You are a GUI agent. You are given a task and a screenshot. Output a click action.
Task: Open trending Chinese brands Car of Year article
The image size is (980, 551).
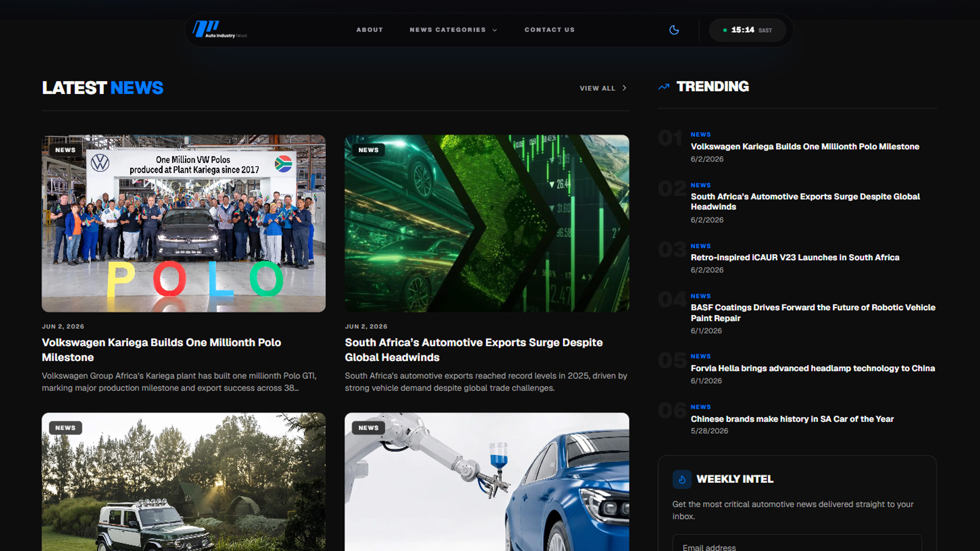click(x=792, y=419)
